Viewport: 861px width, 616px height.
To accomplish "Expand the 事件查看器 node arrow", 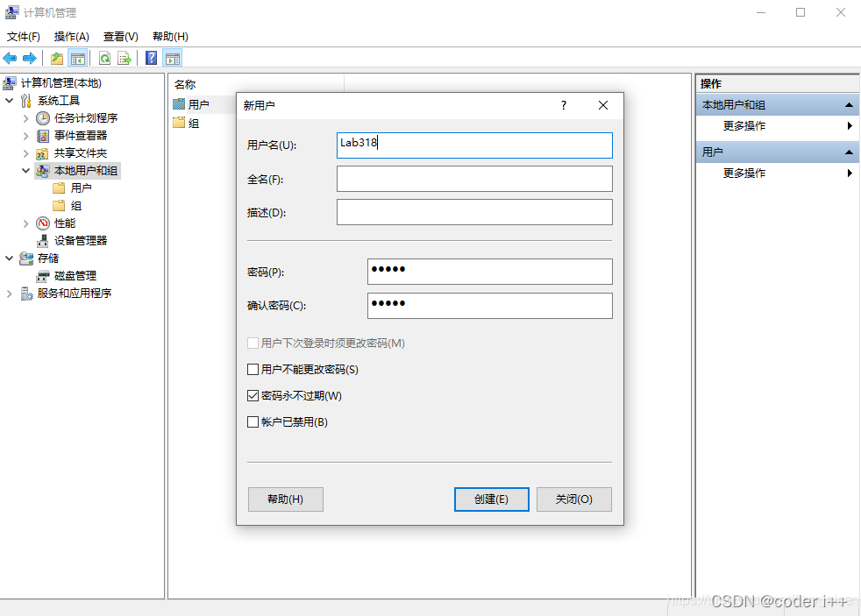I will [25, 136].
